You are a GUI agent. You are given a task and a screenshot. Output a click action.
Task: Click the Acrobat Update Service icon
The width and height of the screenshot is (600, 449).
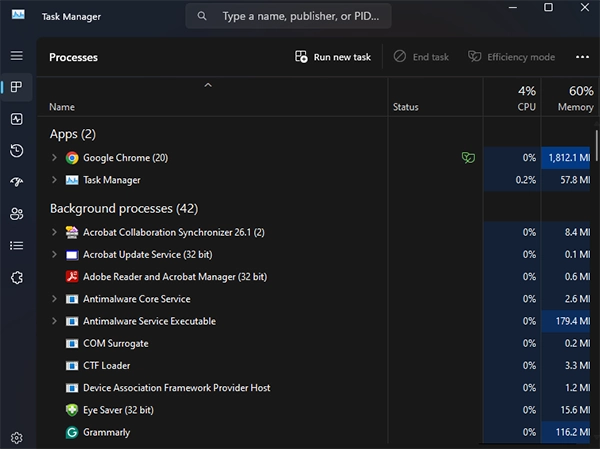pyautogui.click(x=72, y=255)
